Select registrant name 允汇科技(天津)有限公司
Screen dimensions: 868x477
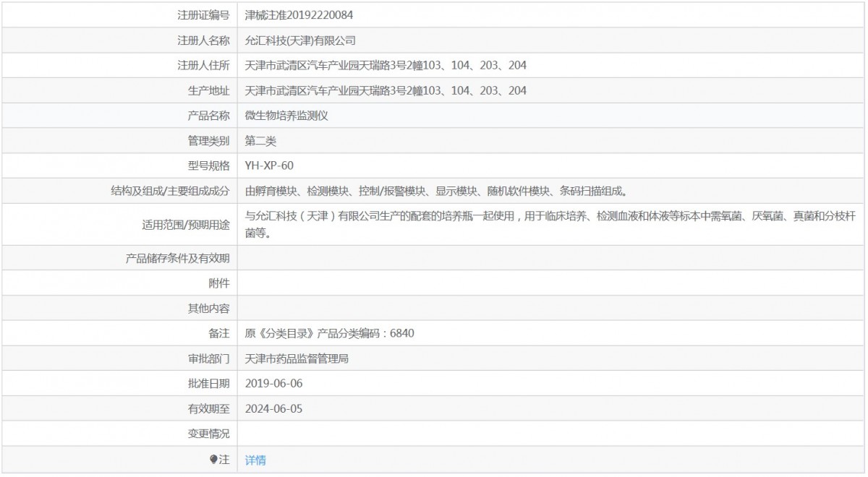pos(300,40)
